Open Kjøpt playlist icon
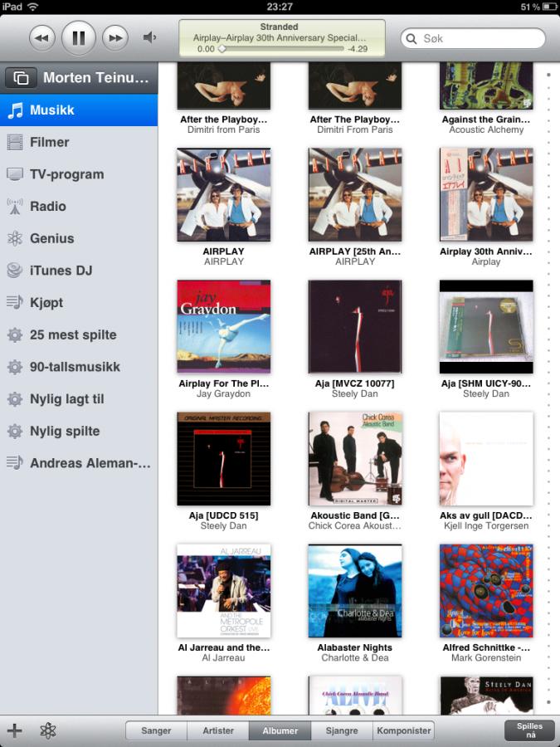The image size is (560, 747). [x=15, y=302]
